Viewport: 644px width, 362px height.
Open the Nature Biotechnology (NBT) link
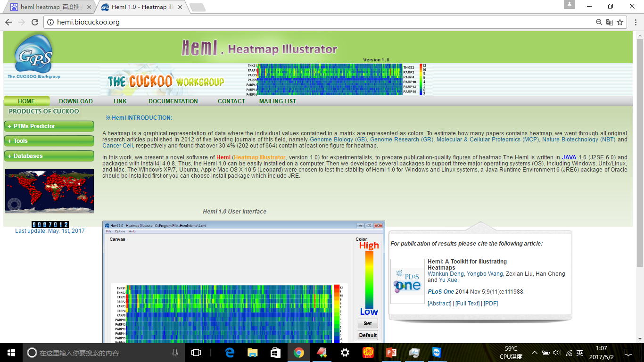click(x=579, y=140)
